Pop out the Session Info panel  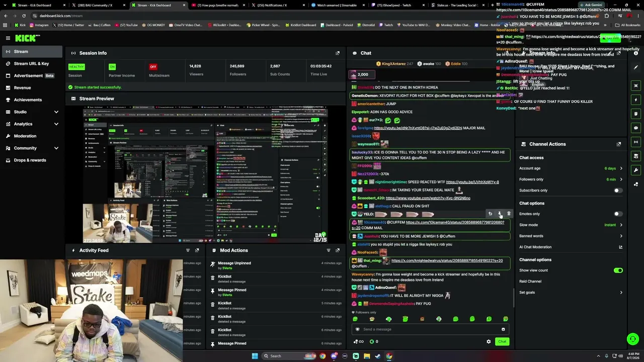pos(338,53)
